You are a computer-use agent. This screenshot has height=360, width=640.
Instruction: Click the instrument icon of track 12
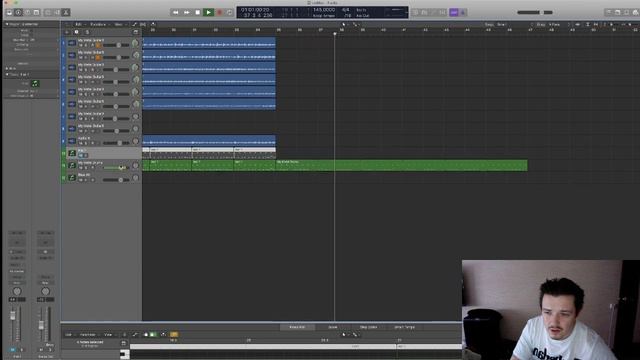pyautogui.click(x=72, y=178)
